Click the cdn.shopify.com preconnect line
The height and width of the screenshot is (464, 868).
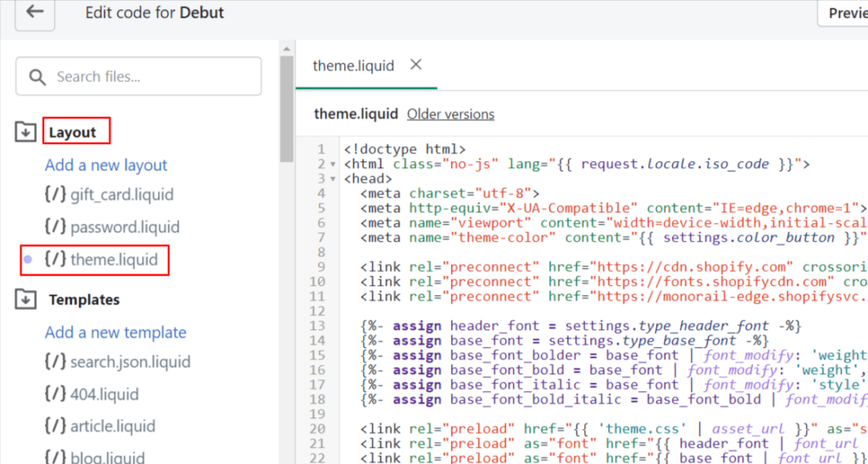(614, 267)
